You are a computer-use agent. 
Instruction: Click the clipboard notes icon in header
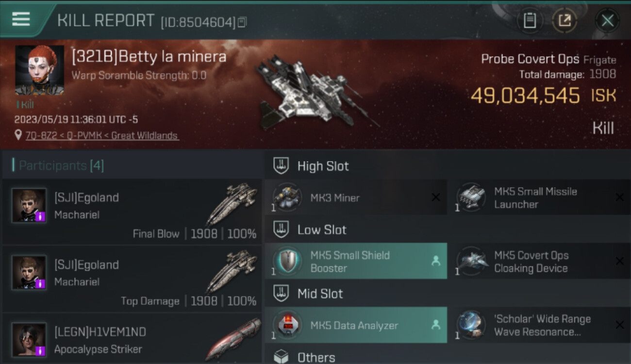(530, 20)
